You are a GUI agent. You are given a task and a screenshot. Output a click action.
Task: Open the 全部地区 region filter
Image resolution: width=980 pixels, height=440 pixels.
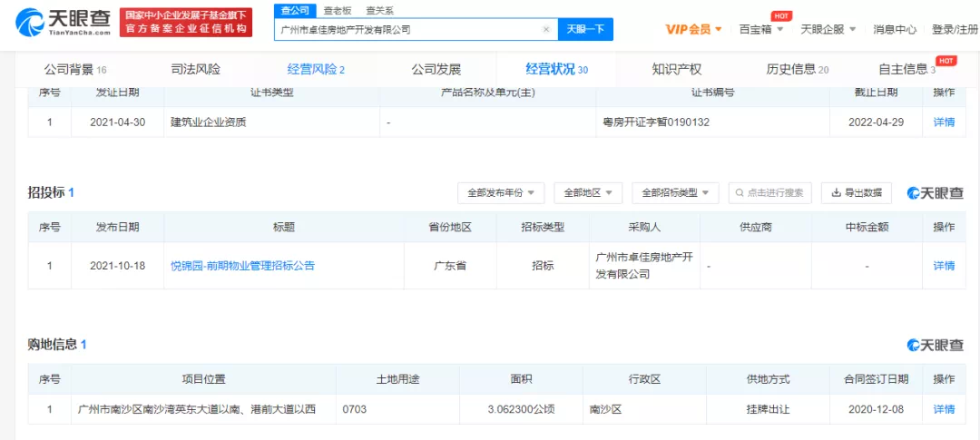pos(587,193)
